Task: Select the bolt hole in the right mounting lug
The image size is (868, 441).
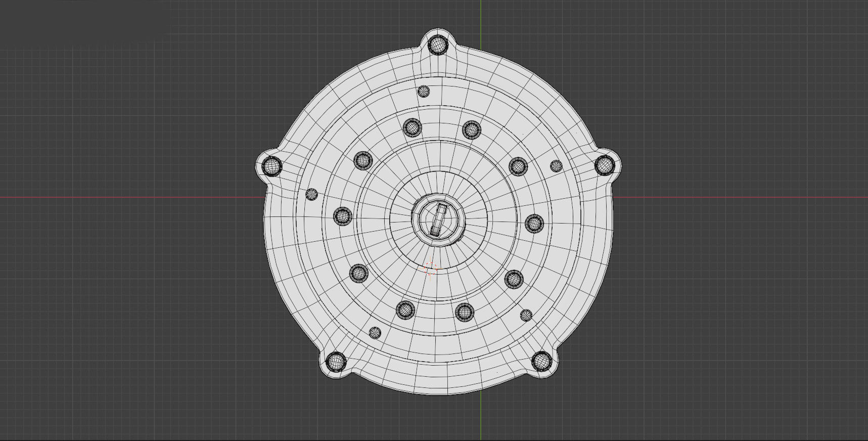Action: (x=604, y=165)
